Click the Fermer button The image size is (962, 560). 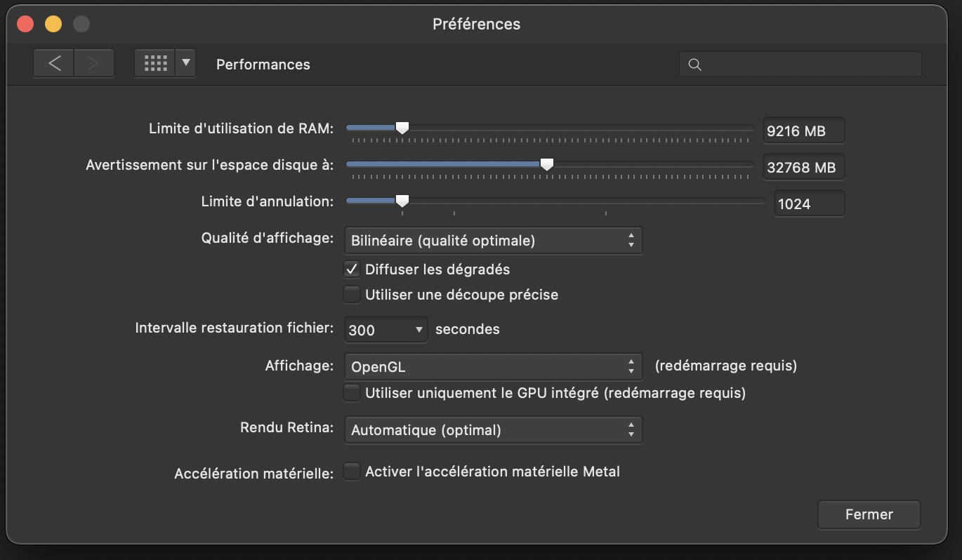click(x=869, y=514)
